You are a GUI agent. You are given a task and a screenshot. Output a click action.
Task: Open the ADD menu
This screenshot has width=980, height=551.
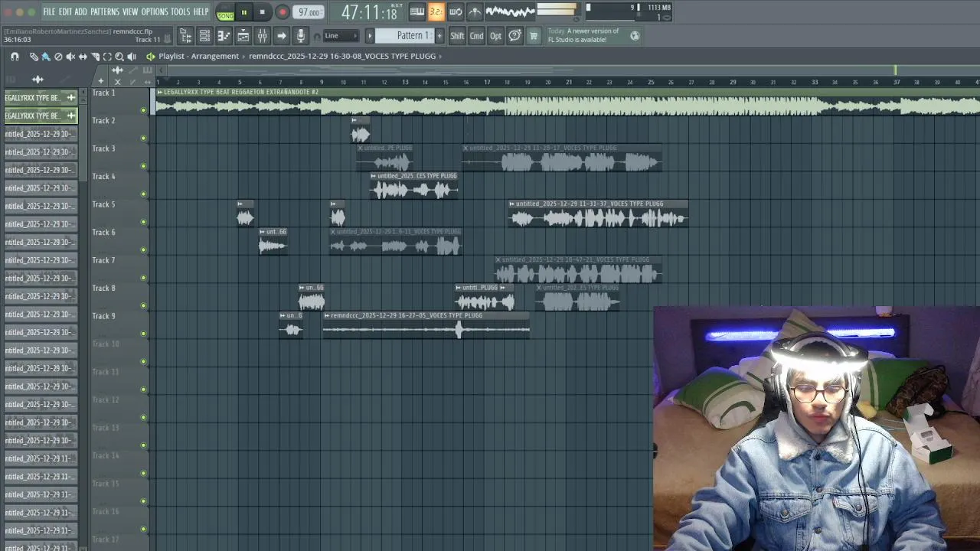80,11
